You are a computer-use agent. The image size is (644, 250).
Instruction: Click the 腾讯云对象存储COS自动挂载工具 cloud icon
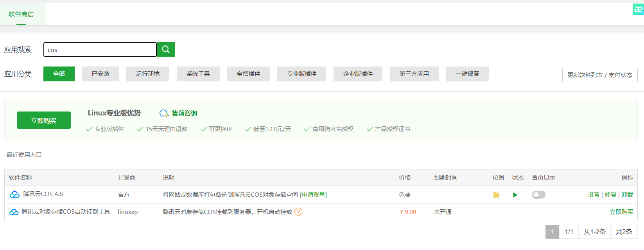(14, 212)
